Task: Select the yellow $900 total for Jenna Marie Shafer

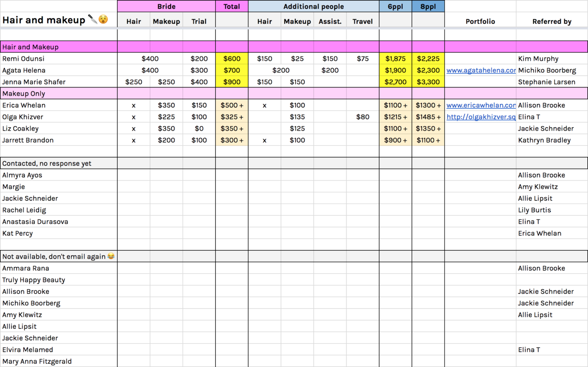Action: 232,82
